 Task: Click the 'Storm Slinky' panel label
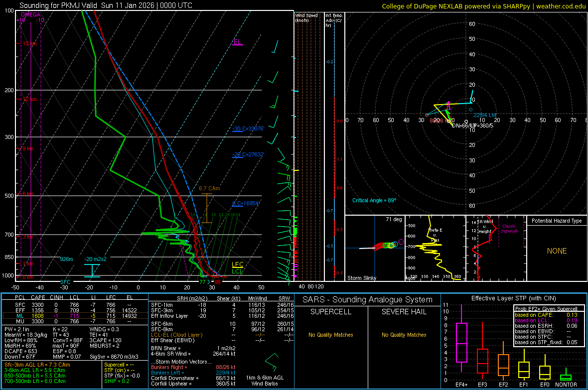[361, 278]
